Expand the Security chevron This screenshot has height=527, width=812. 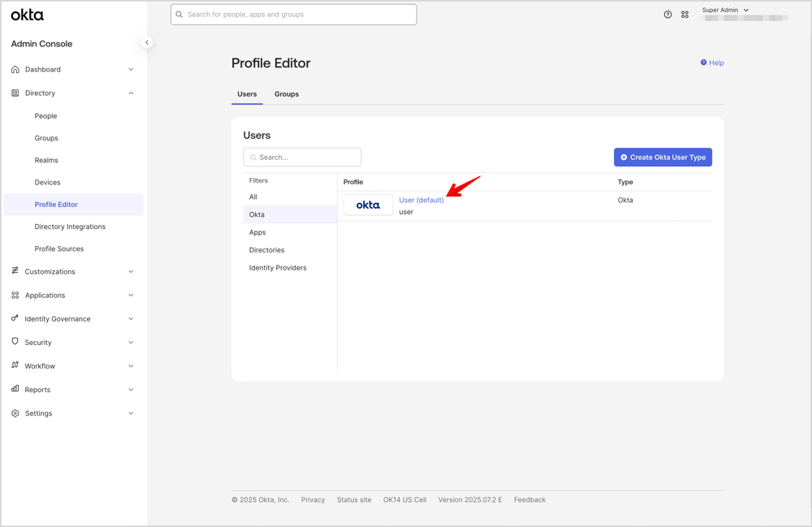pos(131,342)
